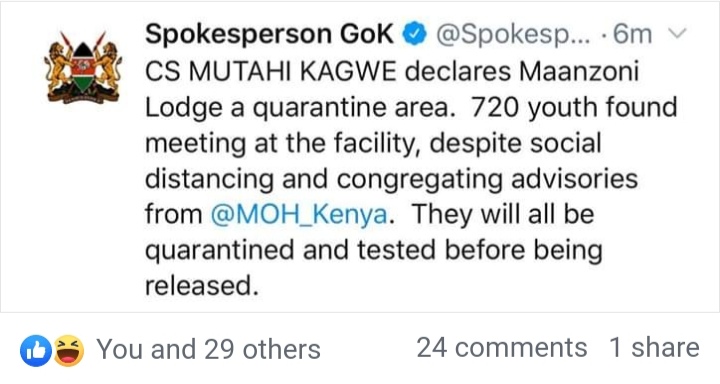Viewport: 720px width, 384px height.
Task: Open the 24 comments list
Action: coord(501,347)
